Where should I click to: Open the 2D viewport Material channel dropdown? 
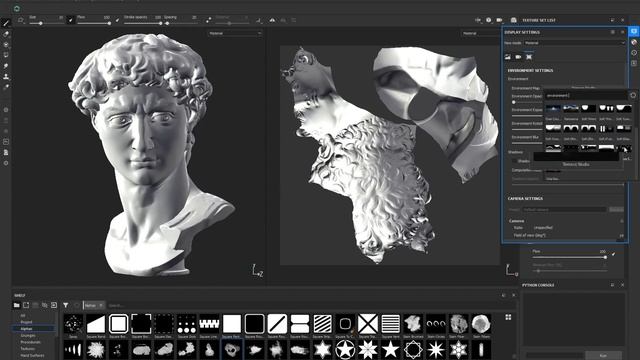(481, 33)
